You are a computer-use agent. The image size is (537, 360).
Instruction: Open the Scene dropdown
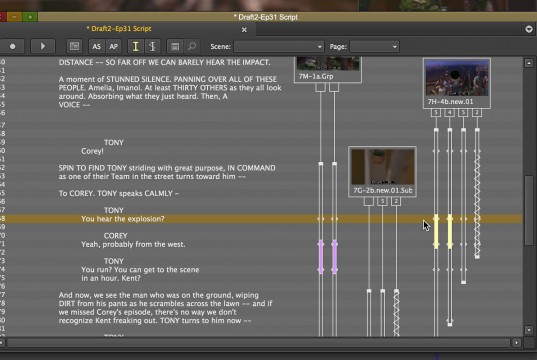pyautogui.click(x=279, y=47)
